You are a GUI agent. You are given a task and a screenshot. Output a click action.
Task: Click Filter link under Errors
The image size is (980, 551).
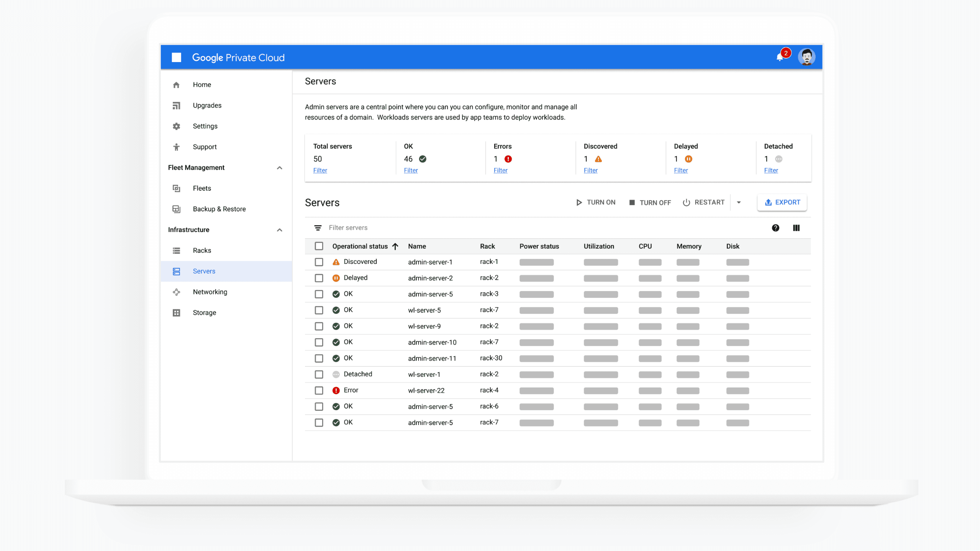point(500,170)
